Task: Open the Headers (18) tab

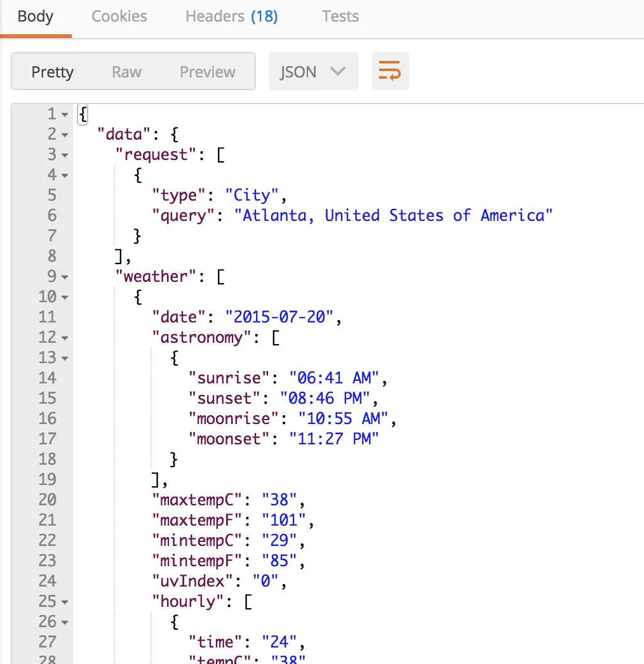Action: click(231, 17)
